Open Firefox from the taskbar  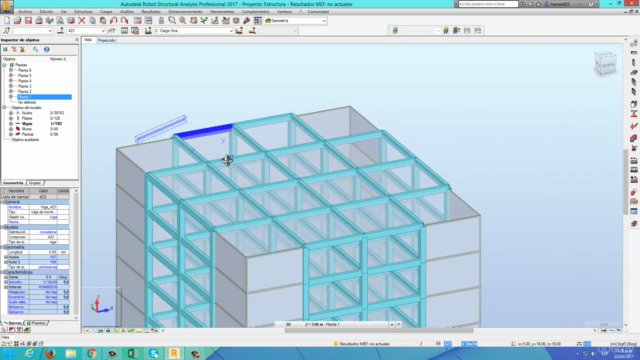[50, 353]
